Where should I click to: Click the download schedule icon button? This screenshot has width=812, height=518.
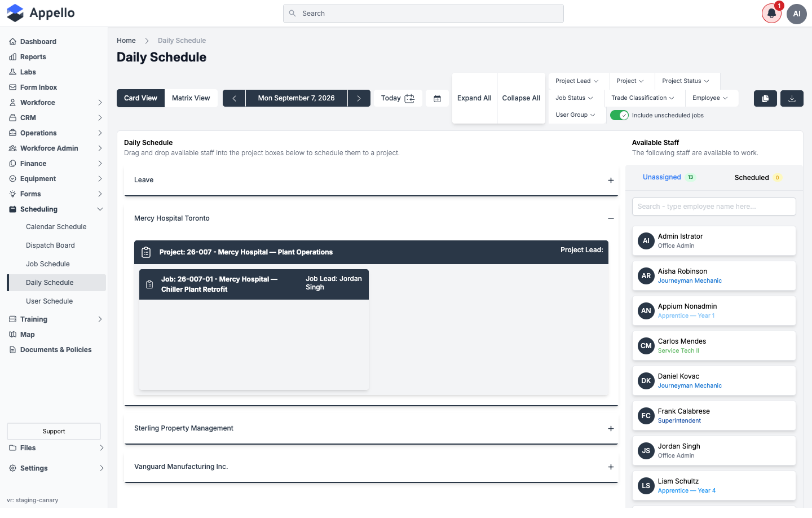tap(792, 98)
